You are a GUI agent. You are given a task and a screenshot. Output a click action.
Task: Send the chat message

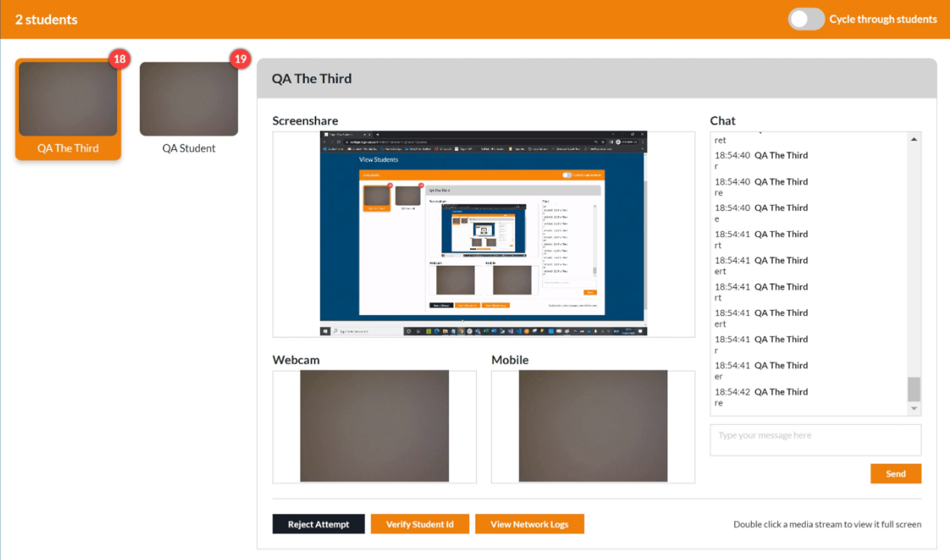895,474
